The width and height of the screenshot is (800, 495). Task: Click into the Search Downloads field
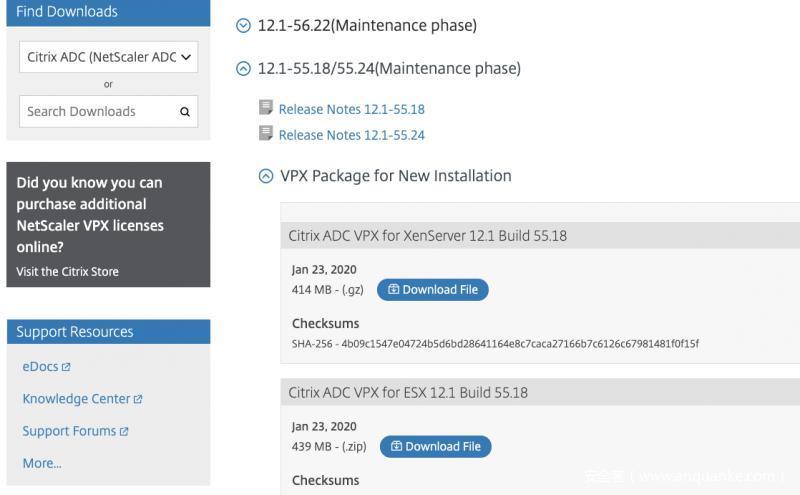click(x=98, y=112)
